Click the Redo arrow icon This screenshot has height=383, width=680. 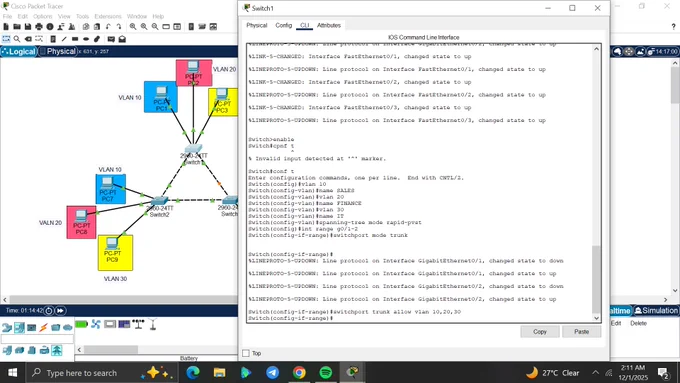coord(119,27)
